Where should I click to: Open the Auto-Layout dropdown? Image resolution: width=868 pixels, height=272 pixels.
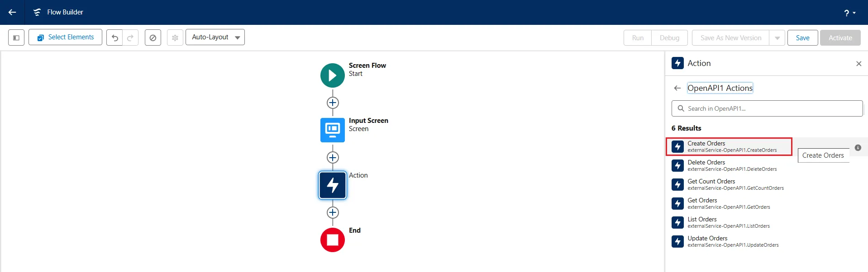215,37
